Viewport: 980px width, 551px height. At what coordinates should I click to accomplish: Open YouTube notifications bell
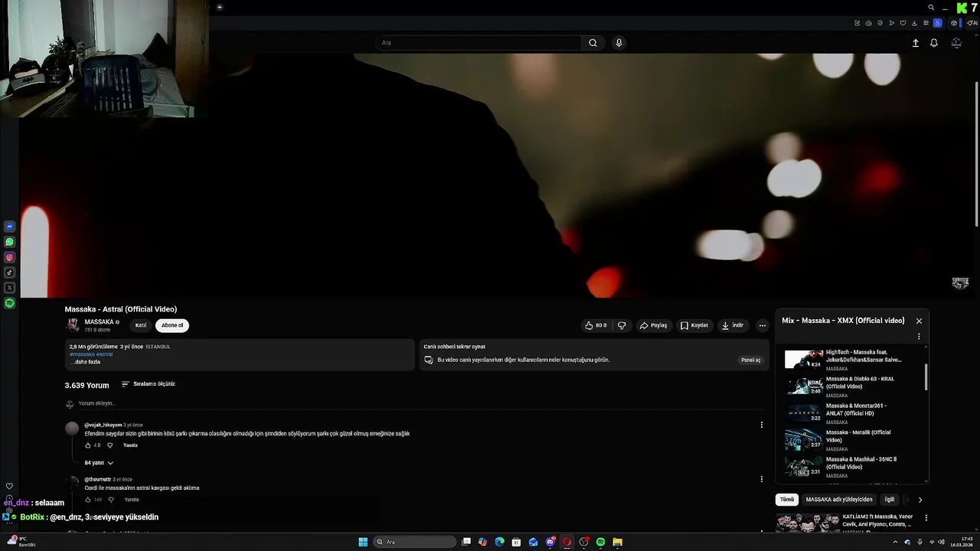[x=934, y=43]
